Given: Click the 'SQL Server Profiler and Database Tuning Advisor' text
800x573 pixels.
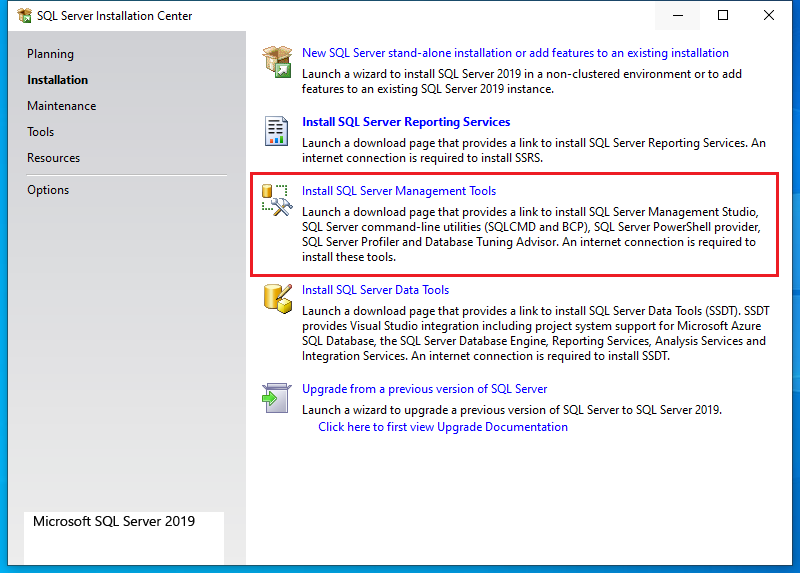Looking at the screenshot, I should [429, 242].
